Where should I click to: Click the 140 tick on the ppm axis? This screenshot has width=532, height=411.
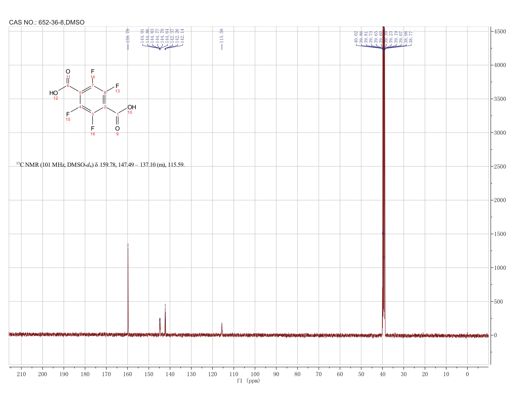[170, 374]
